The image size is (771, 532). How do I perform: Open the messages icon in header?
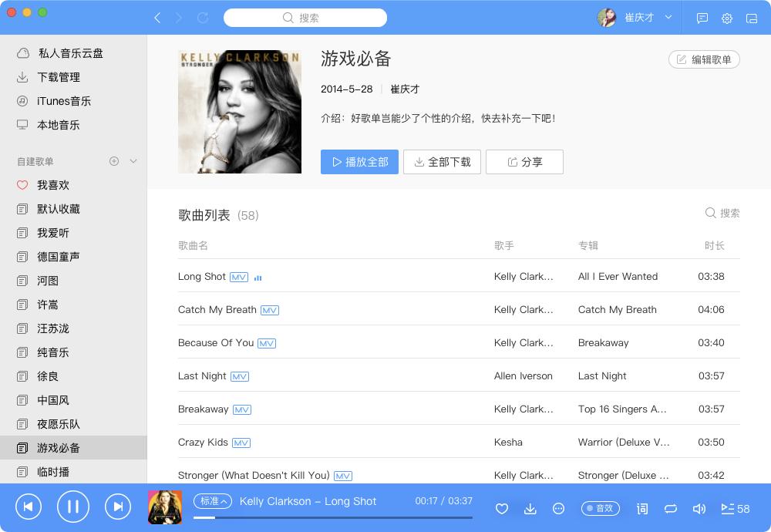(702, 19)
